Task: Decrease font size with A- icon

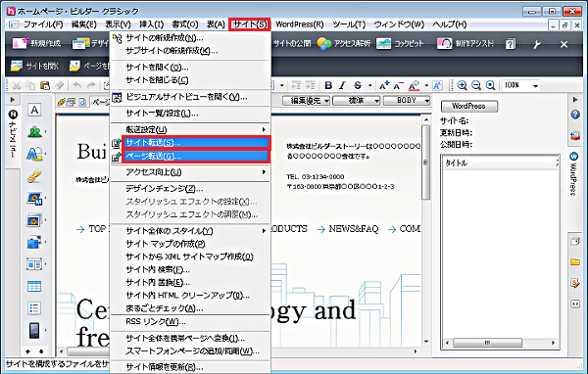Action: tap(398, 85)
